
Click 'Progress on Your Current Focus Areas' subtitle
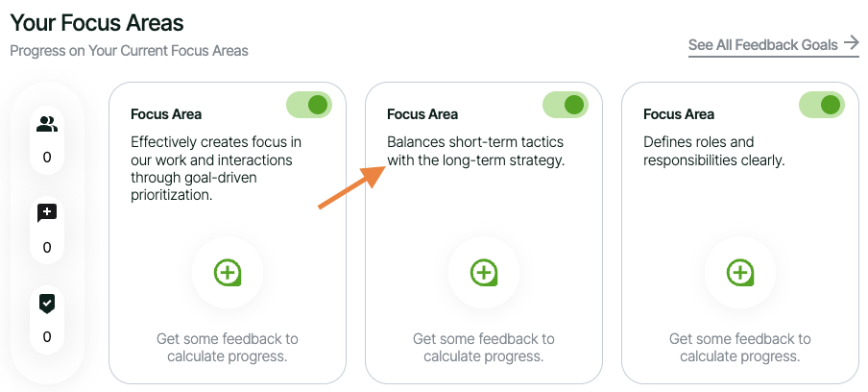129,51
